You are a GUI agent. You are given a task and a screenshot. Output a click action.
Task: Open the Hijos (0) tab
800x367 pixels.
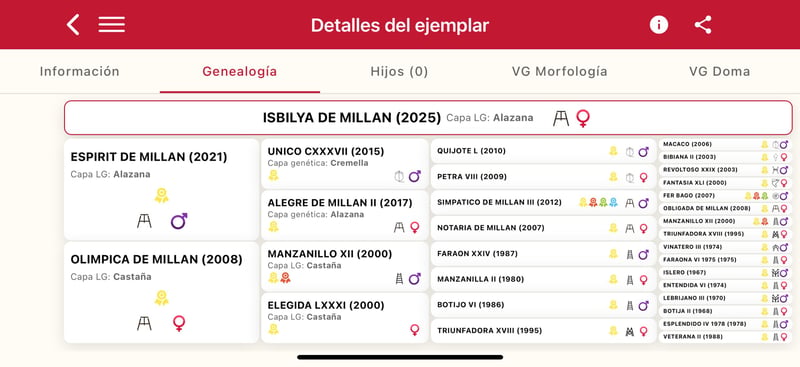pos(399,71)
